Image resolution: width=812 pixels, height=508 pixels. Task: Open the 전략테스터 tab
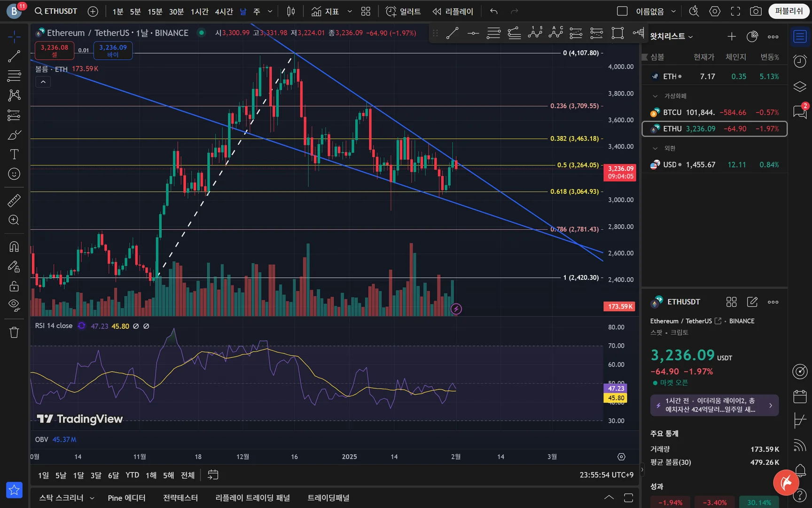tap(180, 498)
